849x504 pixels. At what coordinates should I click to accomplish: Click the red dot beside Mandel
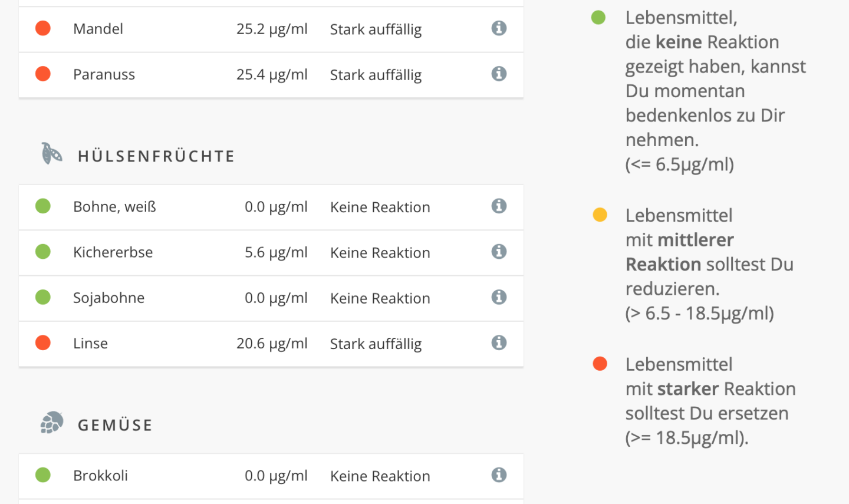tap(43, 28)
